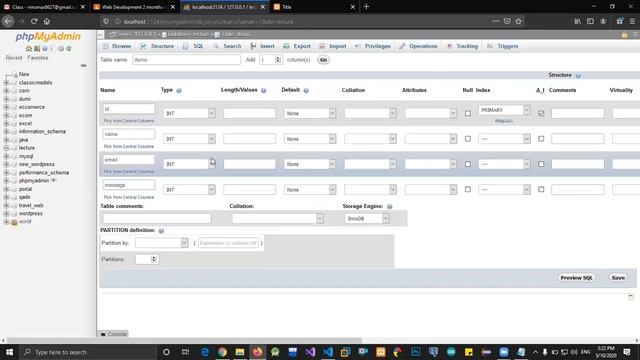
Task: Open Sticky Notes from the taskbar
Action: coord(469,352)
